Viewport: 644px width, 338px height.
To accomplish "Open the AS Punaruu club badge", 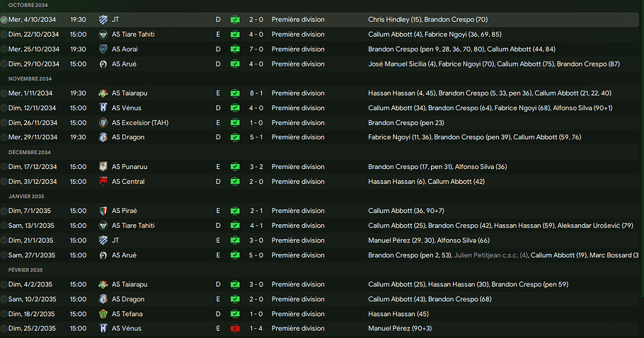I will tap(103, 167).
